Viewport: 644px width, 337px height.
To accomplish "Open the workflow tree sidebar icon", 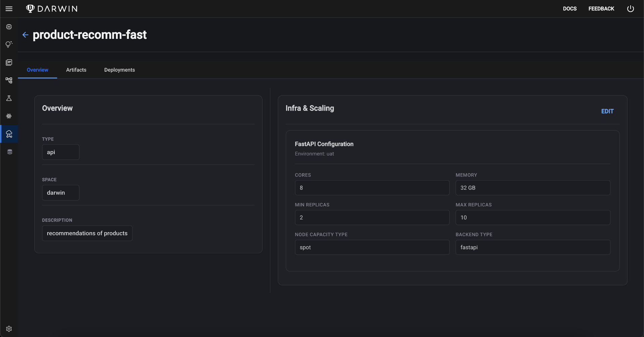I will coord(9,80).
